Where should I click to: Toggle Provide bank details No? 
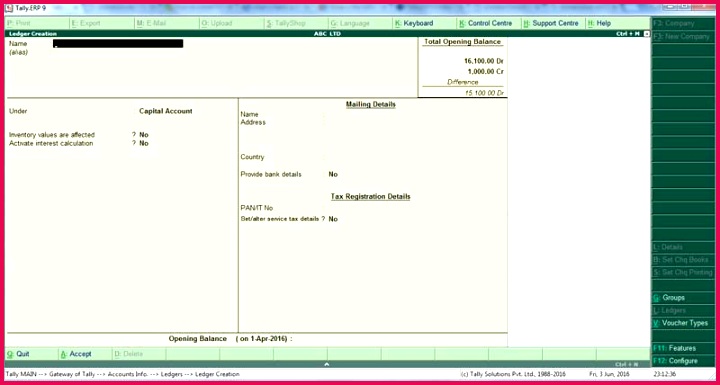coord(333,175)
